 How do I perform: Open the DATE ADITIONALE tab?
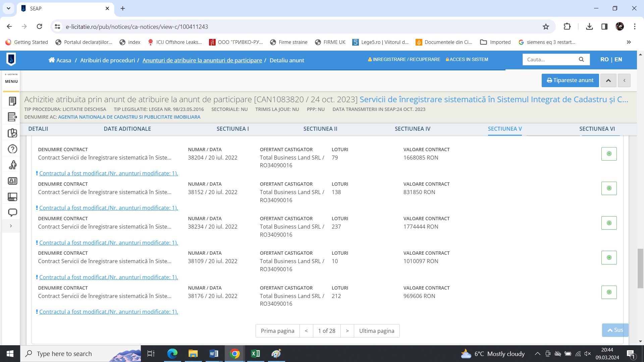(127, 129)
